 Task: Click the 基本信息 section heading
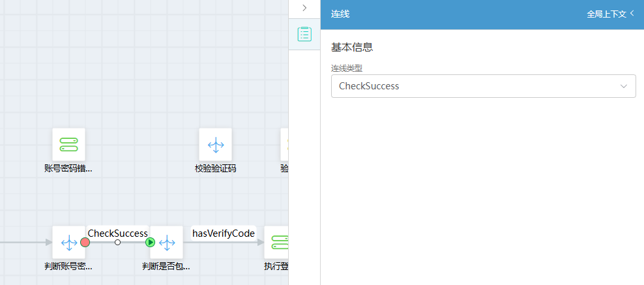coord(352,47)
